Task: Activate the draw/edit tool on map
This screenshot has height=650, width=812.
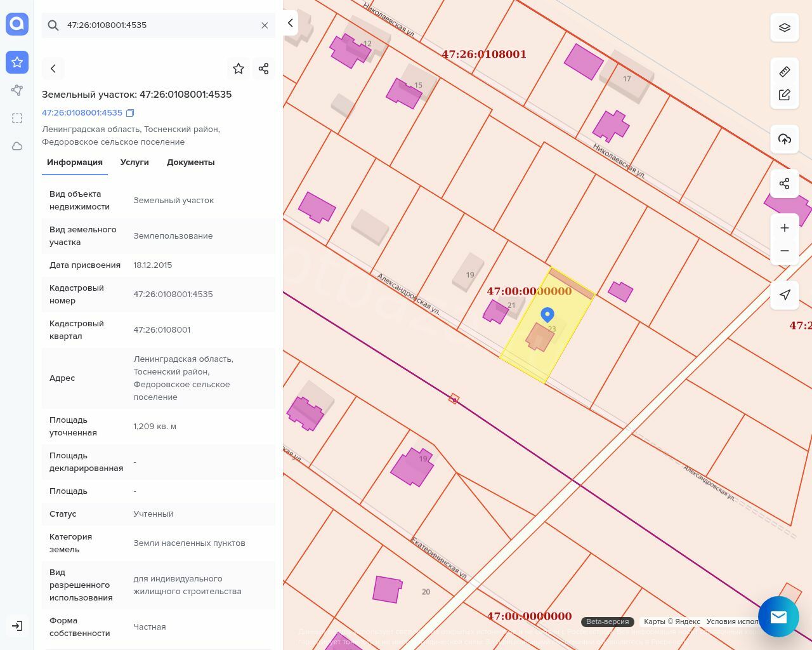Action: click(785, 95)
